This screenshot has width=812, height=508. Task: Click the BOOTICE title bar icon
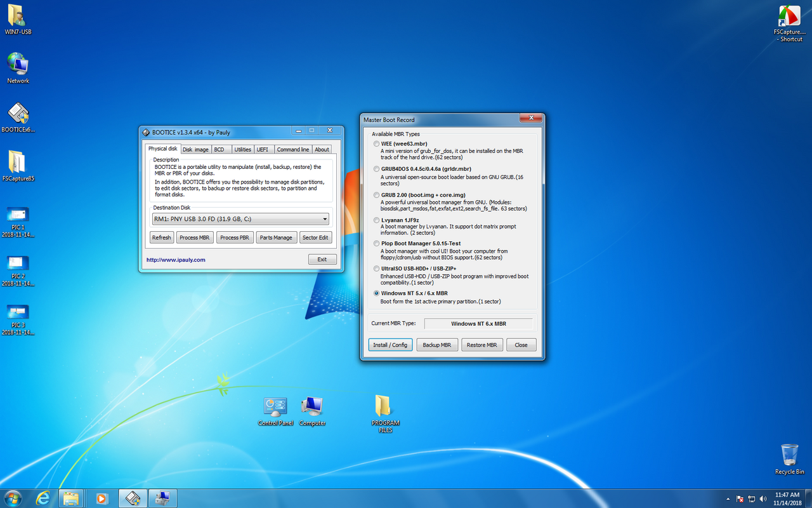click(x=146, y=132)
